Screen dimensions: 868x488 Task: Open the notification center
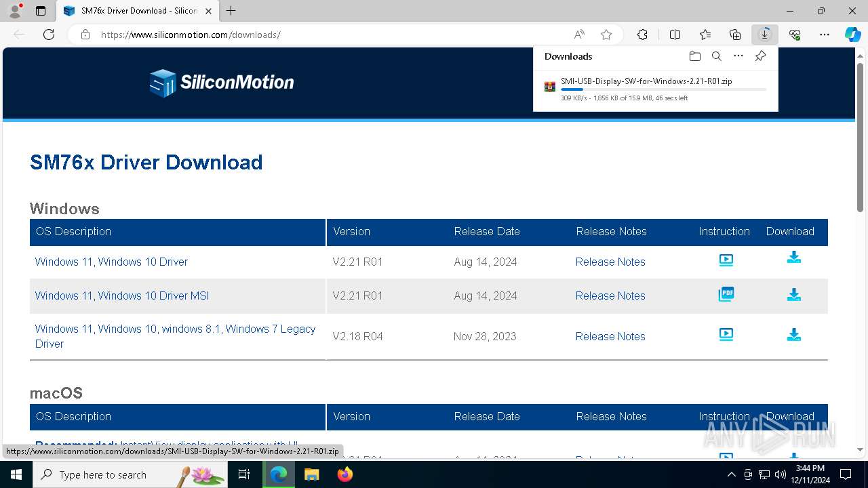tap(846, 474)
